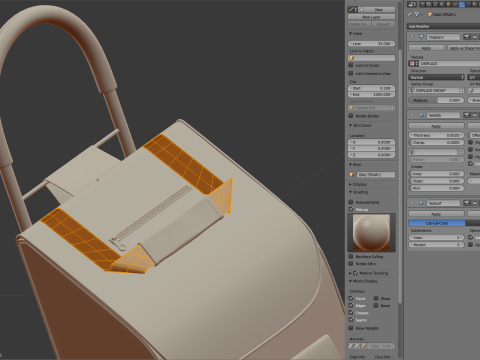Viewport: 480px width, 360px height.
Task: Toggle the pin icon in properties header
Action: (410, 14)
